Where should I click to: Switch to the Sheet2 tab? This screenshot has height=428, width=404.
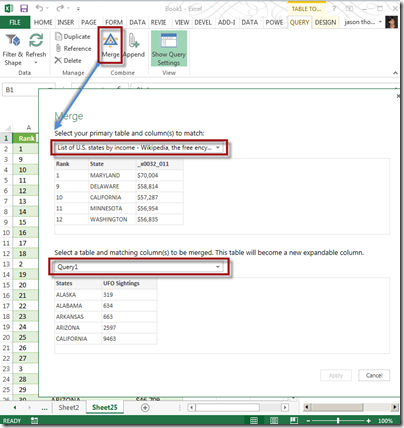pyautogui.click(x=69, y=407)
